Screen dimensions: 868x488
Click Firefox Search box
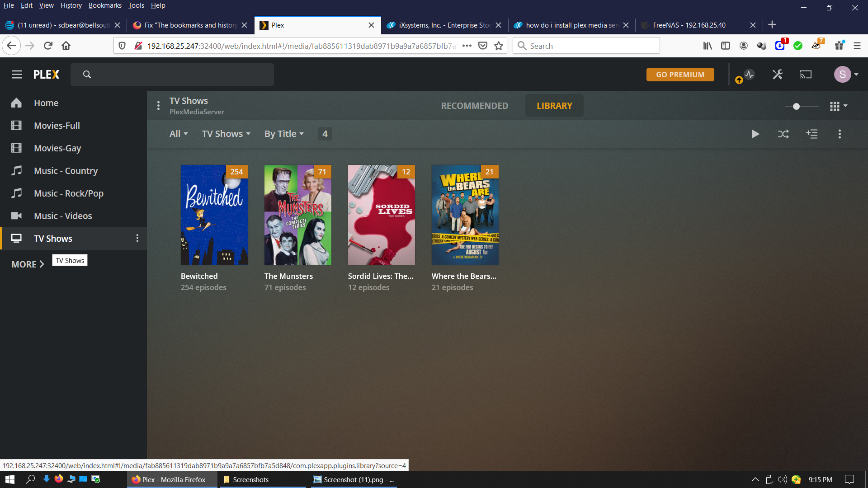(x=586, y=46)
